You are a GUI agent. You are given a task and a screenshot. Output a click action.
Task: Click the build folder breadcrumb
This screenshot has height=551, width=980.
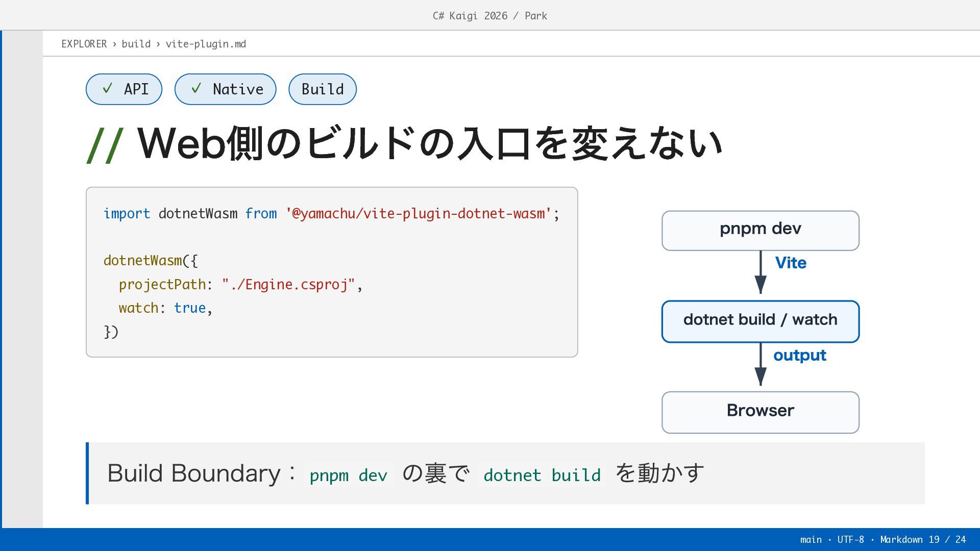(x=136, y=44)
